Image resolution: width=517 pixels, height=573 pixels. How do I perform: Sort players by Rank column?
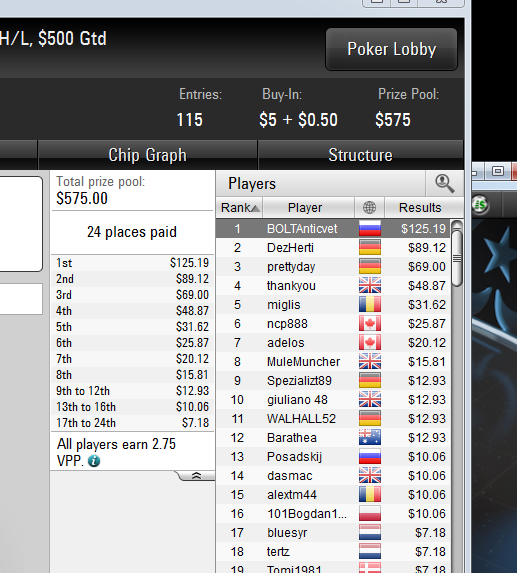click(x=240, y=208)
